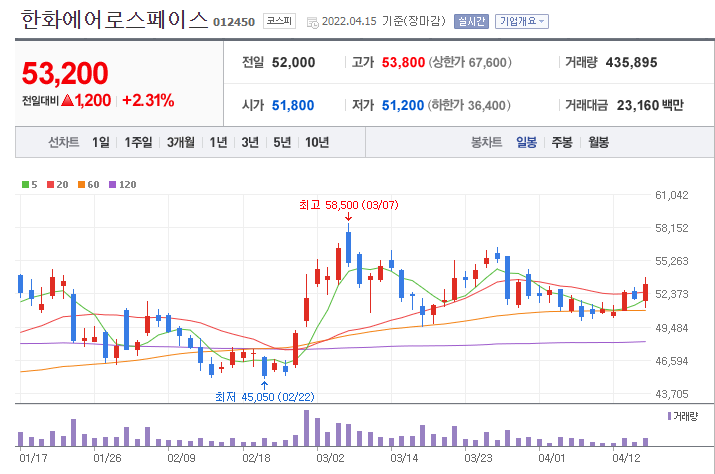Click the 04/12 date axis label
Screen dimensions: 715x474
pos(626,458)
